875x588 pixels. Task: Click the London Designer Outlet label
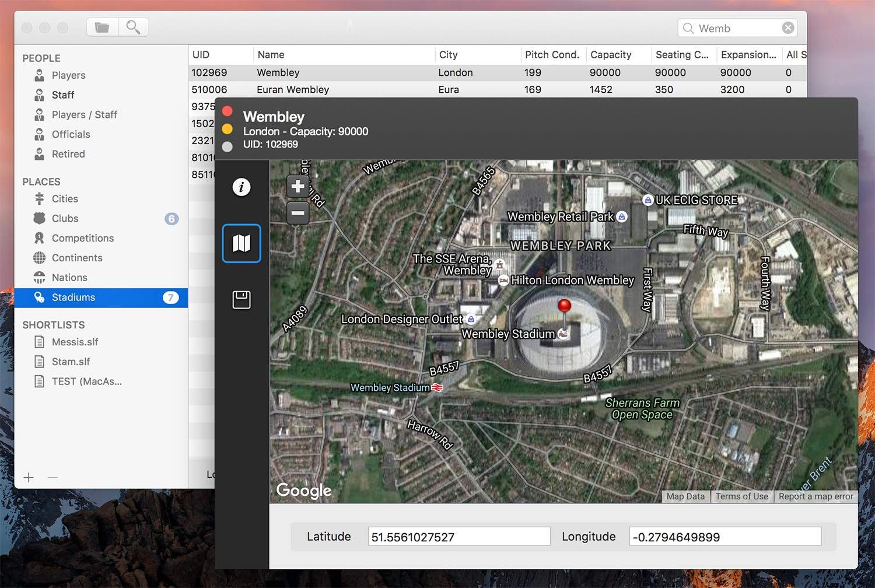coord(402,319)
